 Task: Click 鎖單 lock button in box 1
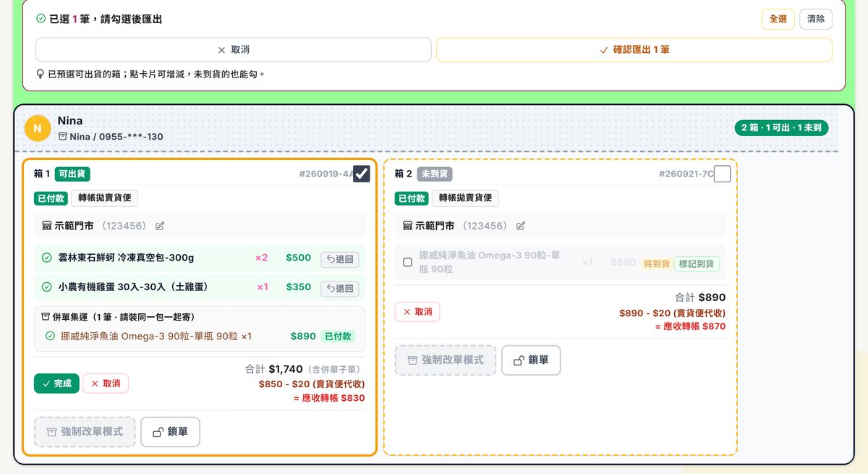[x=170, y=432]
